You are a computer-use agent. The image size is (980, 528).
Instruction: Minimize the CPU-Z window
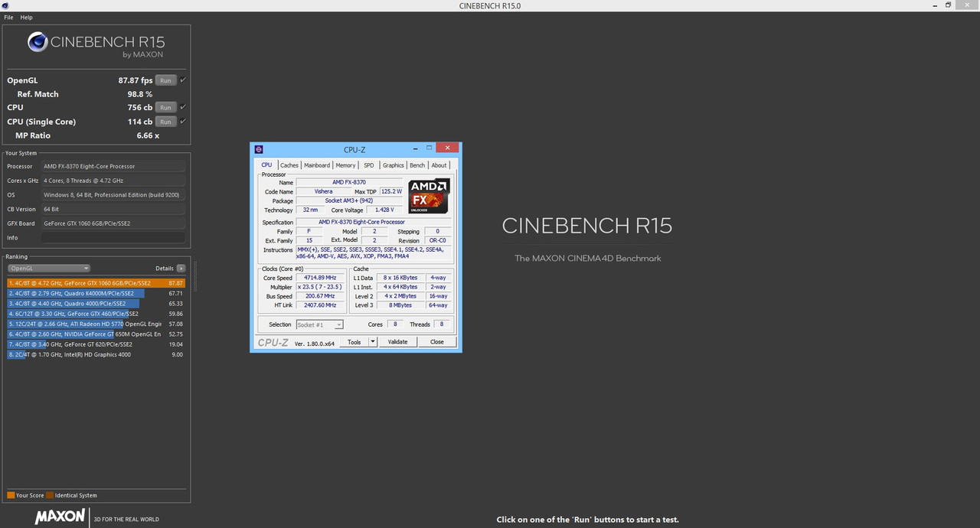point(416,148)
